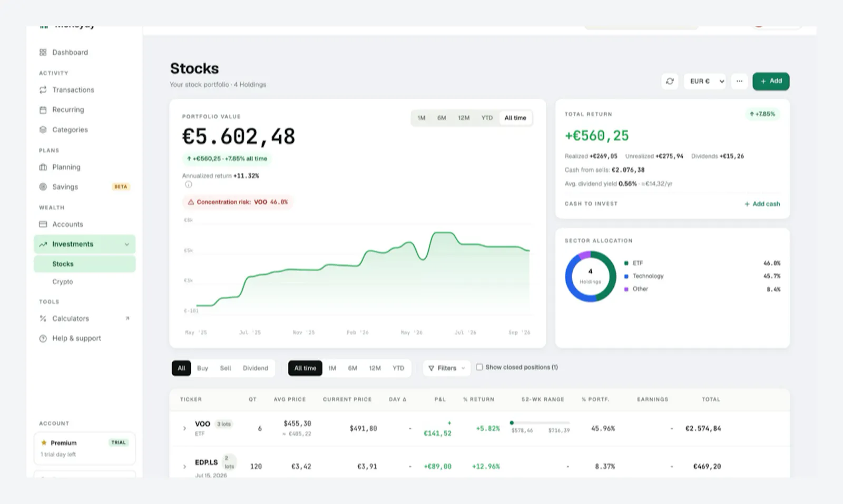
Task: Click the Dashboard grid icon in sidebar
Action: coord(43,52)
